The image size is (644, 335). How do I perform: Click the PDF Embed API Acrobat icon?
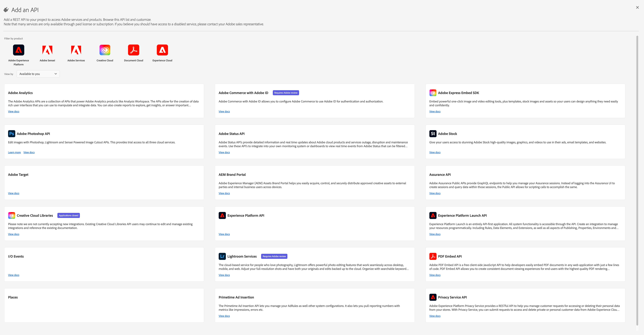pyautogui.click(x=433, y=256)
